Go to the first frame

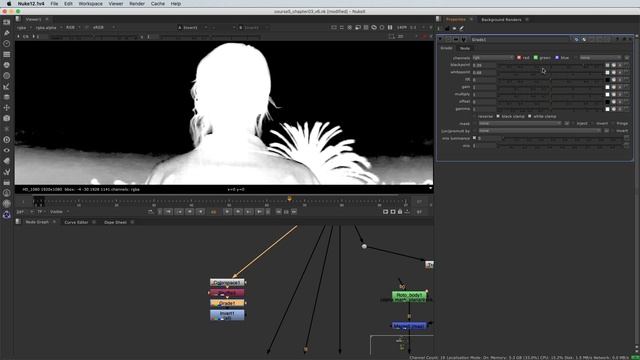[169, 212]
